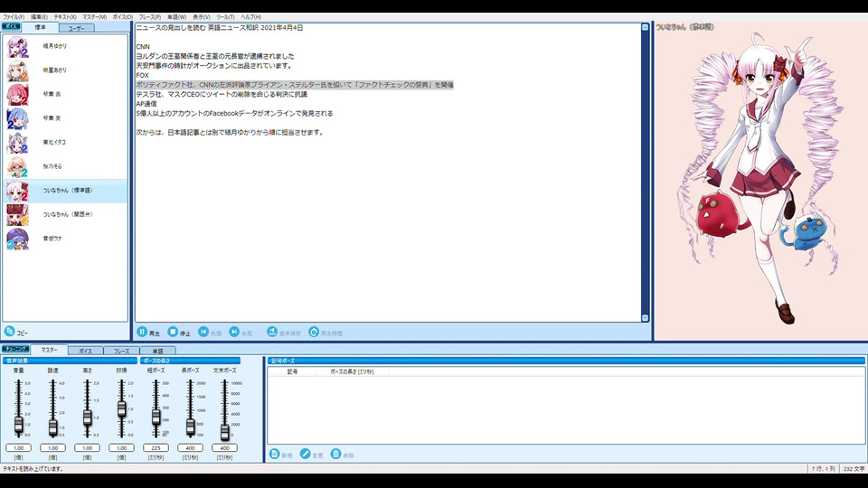This screenshot has width=868, height=488.
Task: Adjust the 抑揚 intonation slider
Action: 121,408
